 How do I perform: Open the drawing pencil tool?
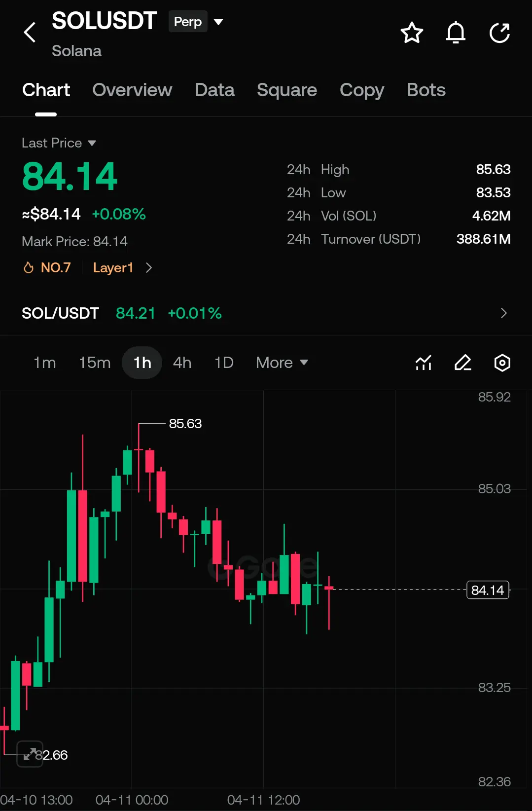point(463,363)
